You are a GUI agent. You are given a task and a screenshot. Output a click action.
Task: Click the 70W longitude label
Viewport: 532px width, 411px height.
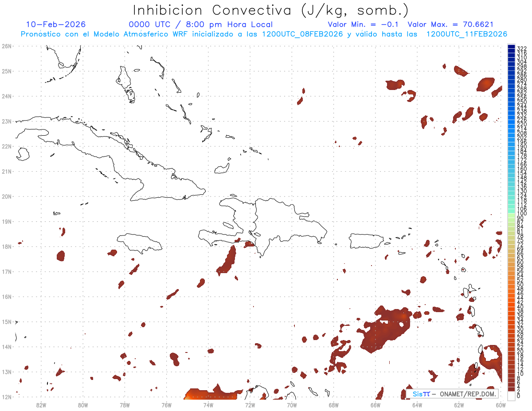click(292, 404)
